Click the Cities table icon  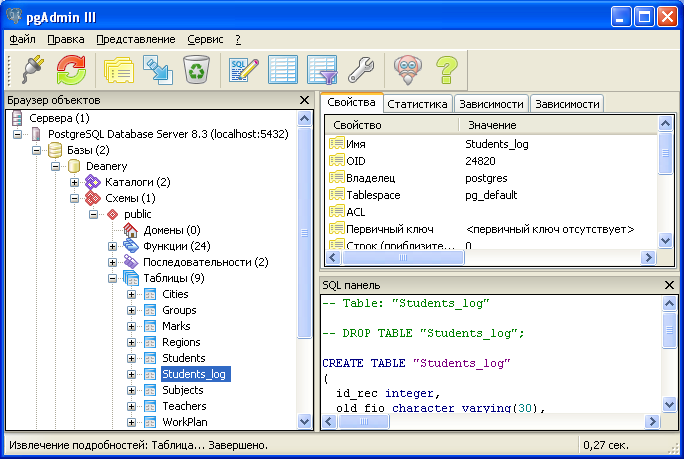pyautogui.click(x=150, y=295)
